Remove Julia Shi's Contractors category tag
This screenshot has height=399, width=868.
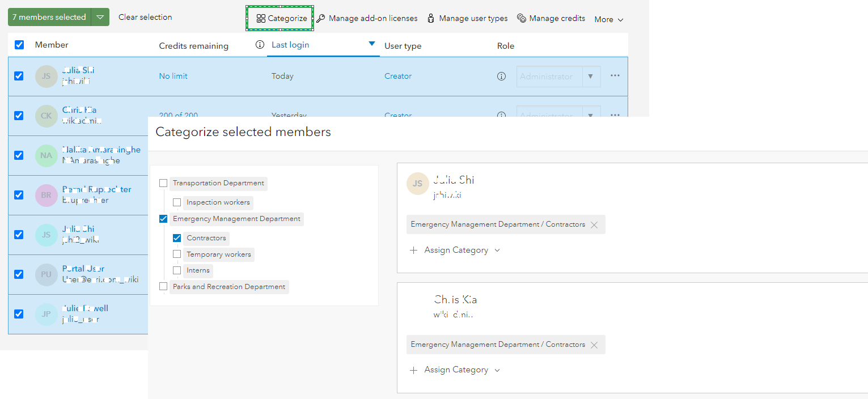[594, 225]
